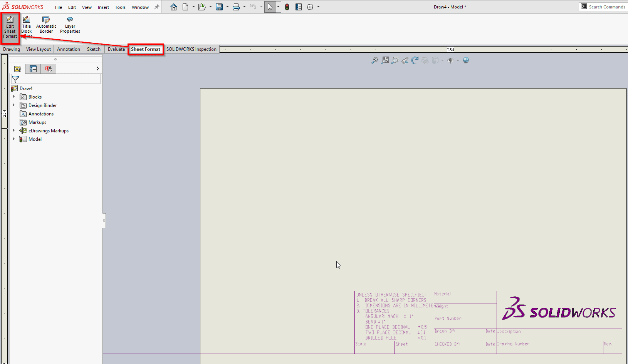628x364 pixels.
Task: Open the Options gear dropdown arrow
Action: pos(318,7)
